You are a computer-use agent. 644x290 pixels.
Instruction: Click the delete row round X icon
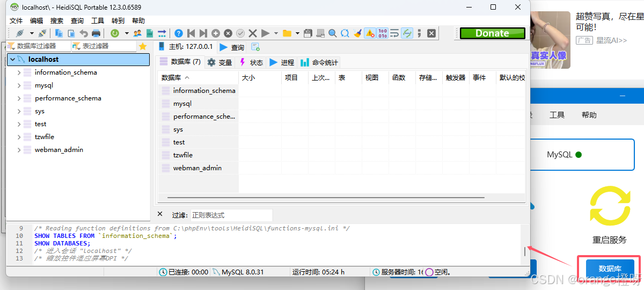pyautogui.click(x=228, y=33)
